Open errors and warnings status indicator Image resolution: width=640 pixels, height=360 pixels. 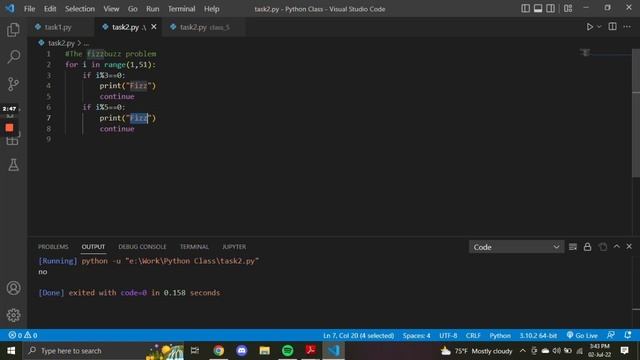(23, 335)
